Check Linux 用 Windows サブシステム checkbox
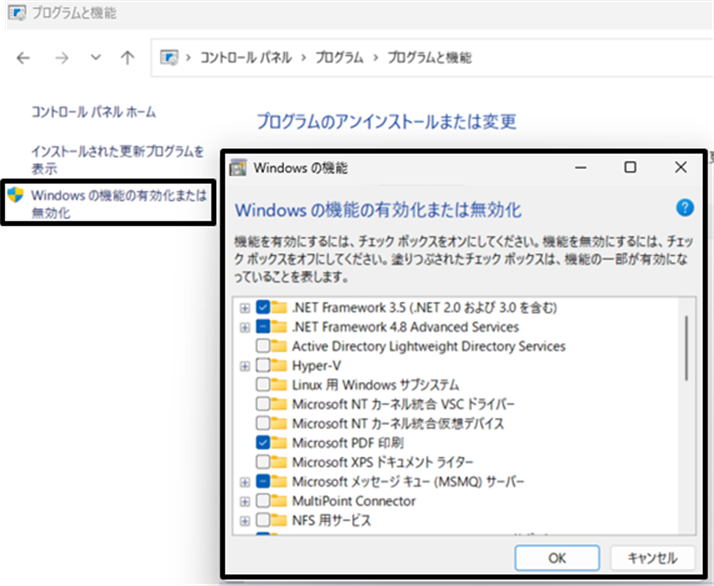This screenshot has height=586, width=714. [263, 384]
